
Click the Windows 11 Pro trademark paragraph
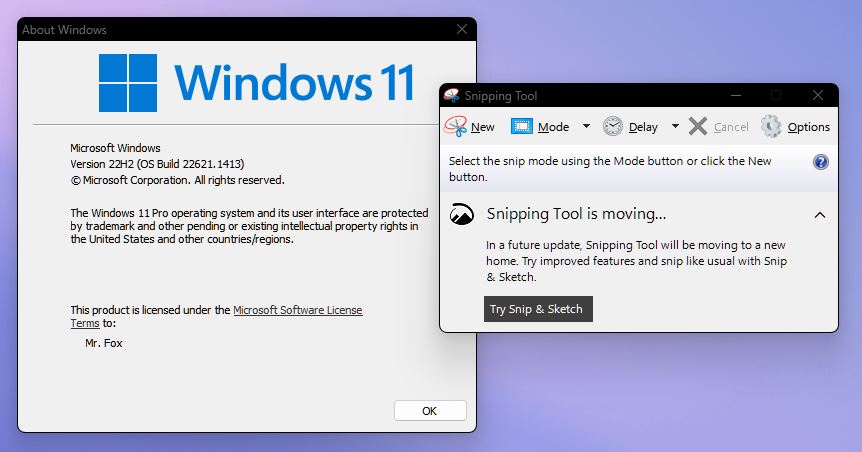pos(250,226)
